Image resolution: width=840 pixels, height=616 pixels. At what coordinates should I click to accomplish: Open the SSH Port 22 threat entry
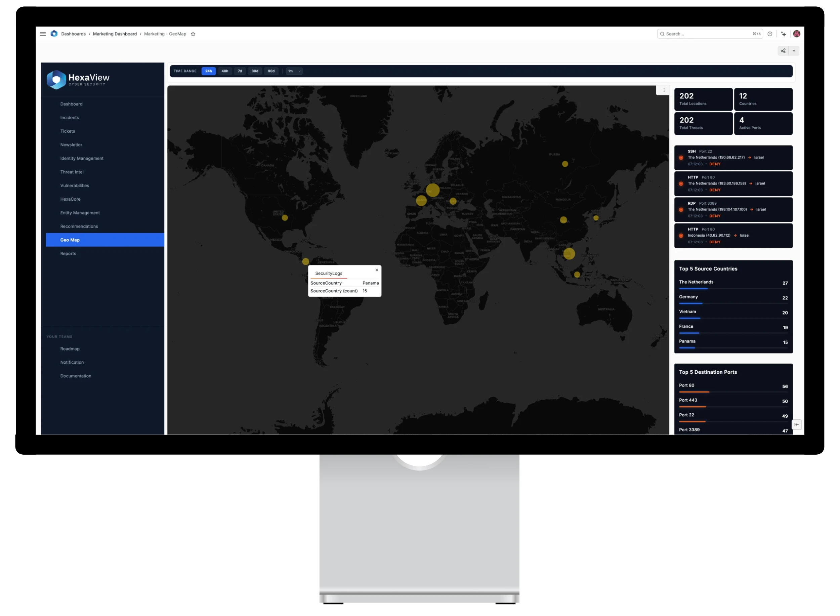pyautogui.click(x=734, y=158)
